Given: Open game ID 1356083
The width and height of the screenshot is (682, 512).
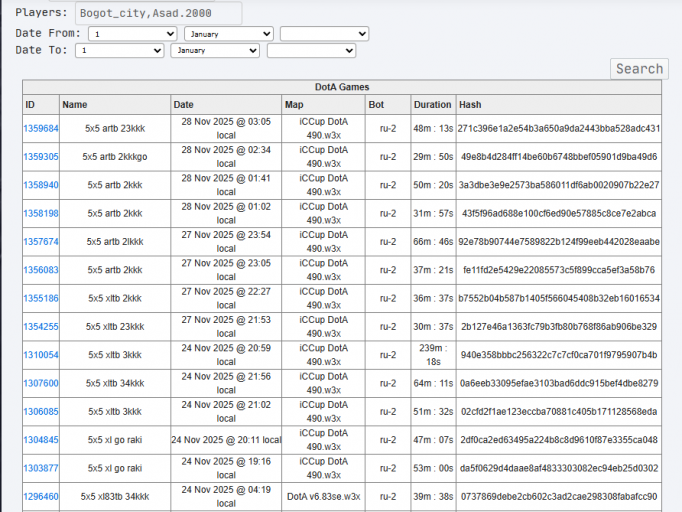Looking at the screenshot, I should point(41,270).
